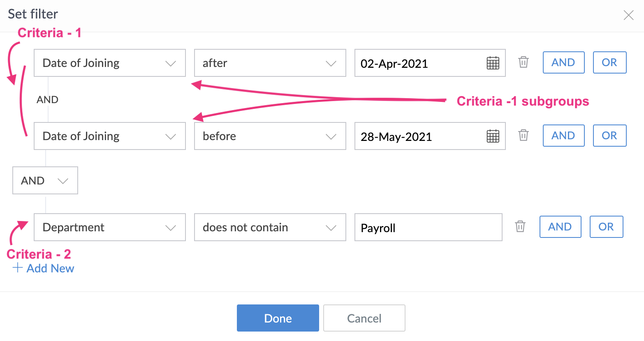Click OR button in the first row

click(x=609, y=62)
